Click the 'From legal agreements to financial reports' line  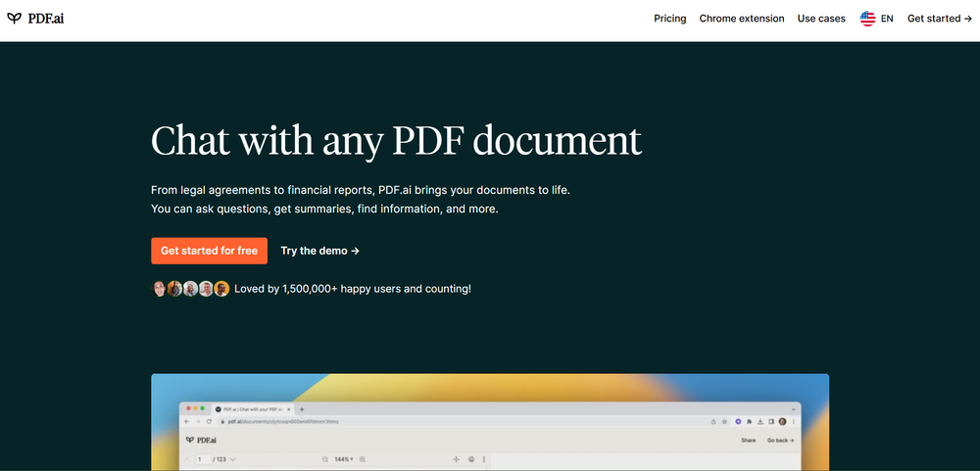point(361,190)
